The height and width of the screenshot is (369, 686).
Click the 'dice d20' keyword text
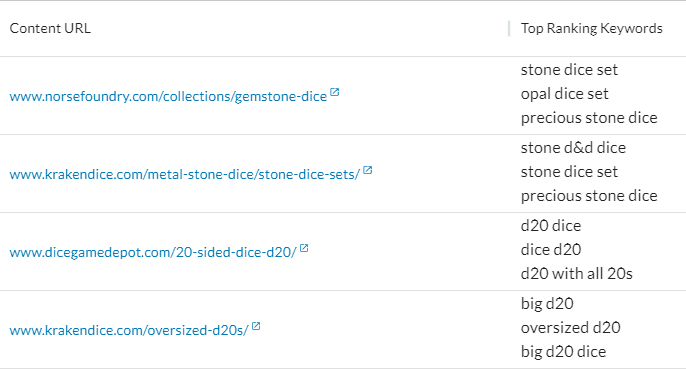551,250
